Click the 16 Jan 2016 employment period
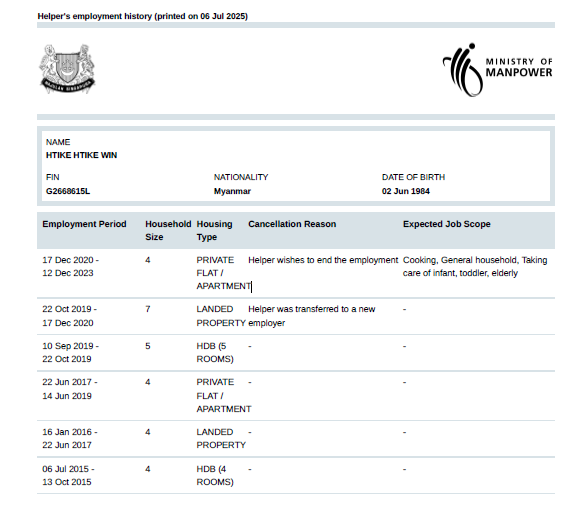 coord(70,438)
